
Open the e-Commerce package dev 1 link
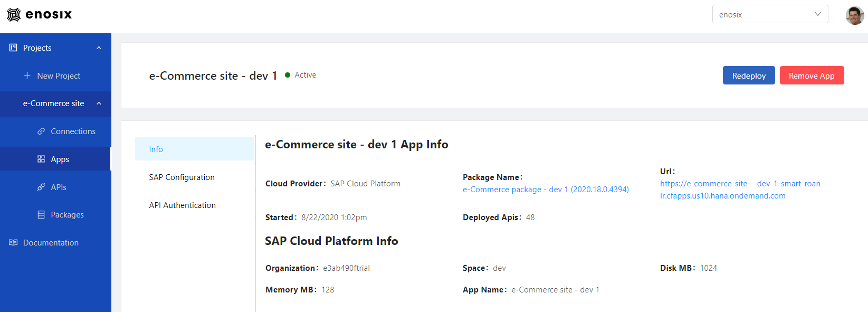546,189
